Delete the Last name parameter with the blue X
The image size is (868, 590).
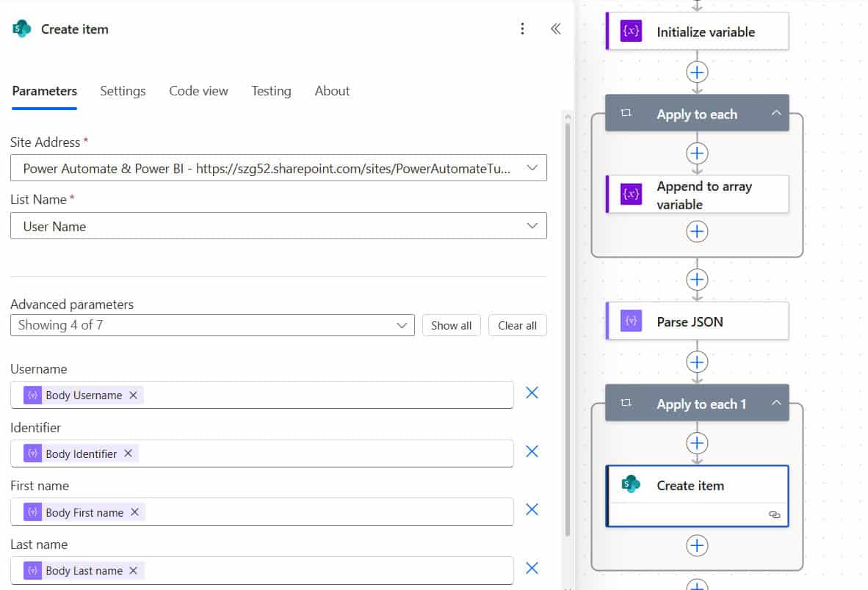(532, 568)
